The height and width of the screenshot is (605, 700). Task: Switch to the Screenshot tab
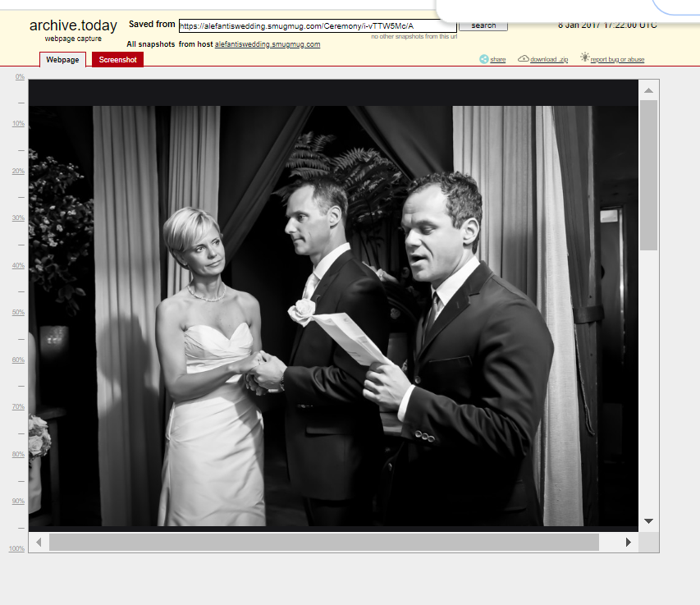(x=117, y=59)
